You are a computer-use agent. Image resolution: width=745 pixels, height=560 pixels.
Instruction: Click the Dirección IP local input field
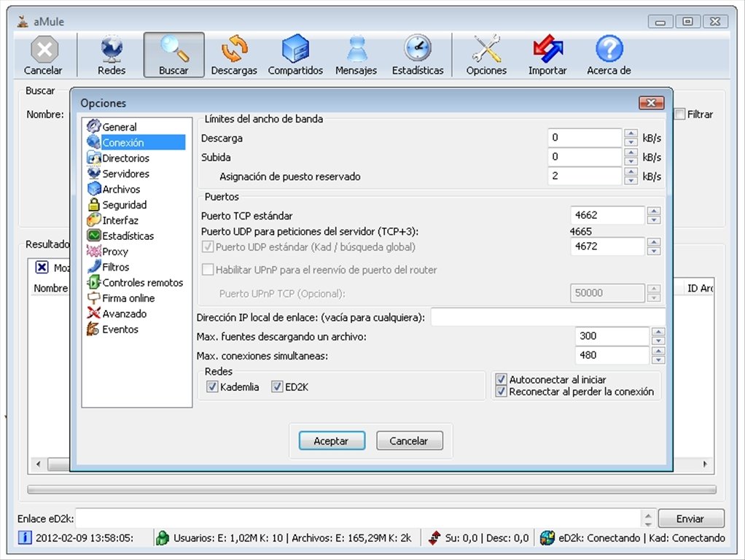coord(548,317)
